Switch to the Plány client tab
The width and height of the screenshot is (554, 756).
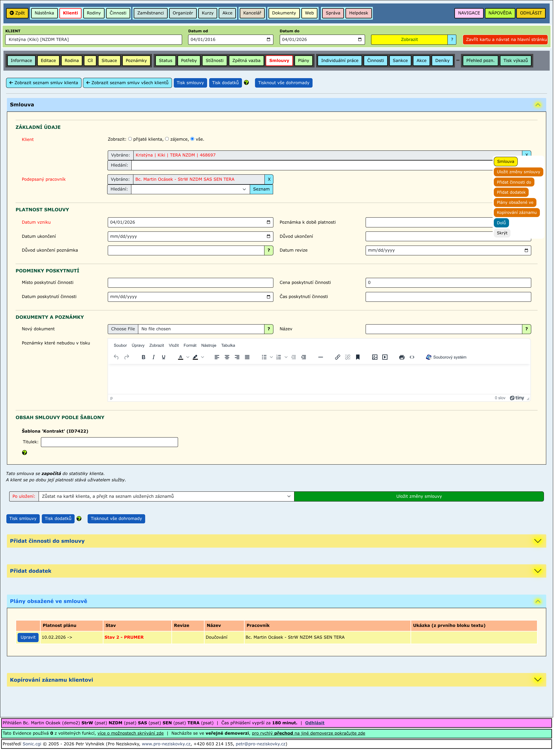(x=304, y=61)
